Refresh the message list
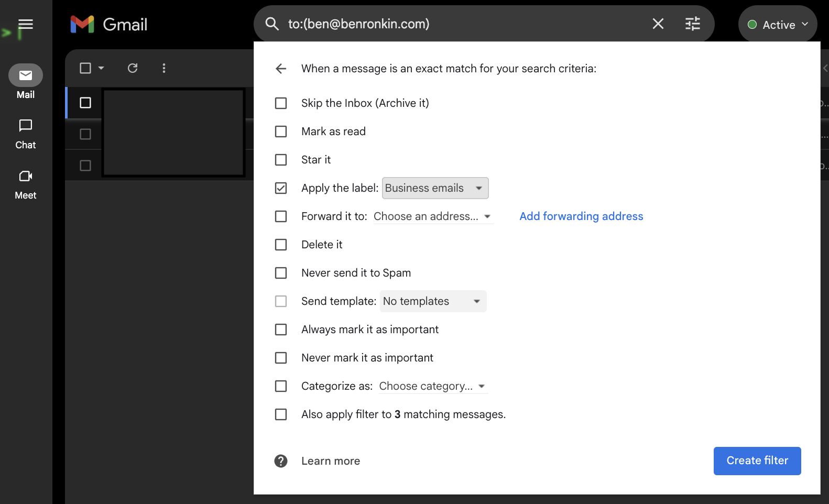Screen dimensions: 829x504 click(x=133, y=68)
